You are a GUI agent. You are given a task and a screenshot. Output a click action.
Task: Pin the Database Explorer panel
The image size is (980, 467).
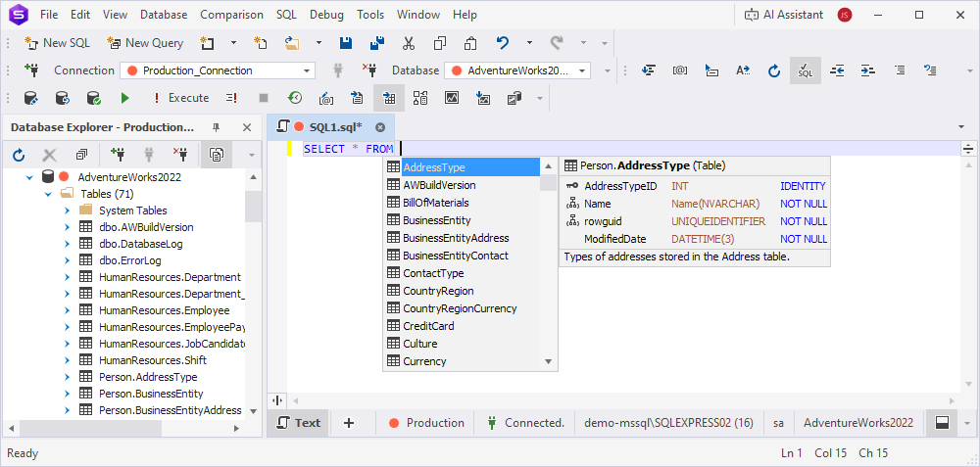click(x=217, y=127)
